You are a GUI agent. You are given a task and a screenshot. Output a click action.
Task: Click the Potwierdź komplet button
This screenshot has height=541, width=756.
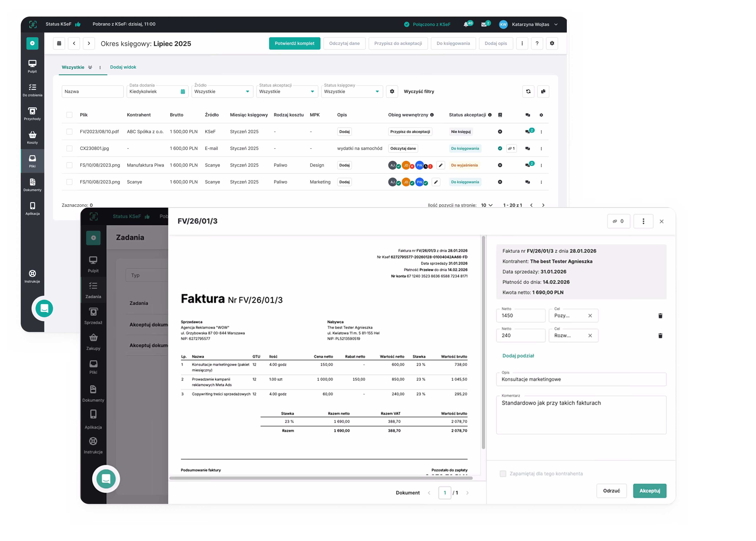294,43
